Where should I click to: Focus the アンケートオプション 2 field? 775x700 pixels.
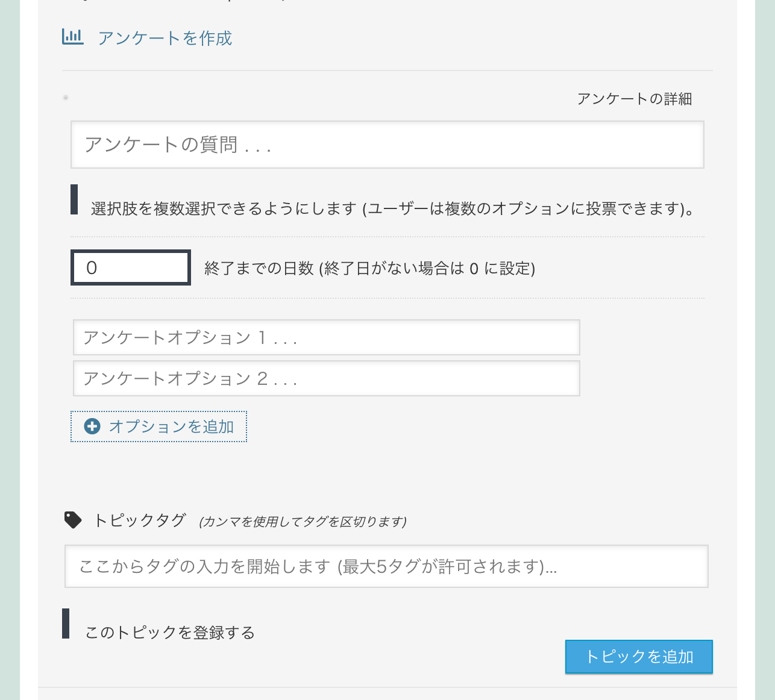pos(327,378)
